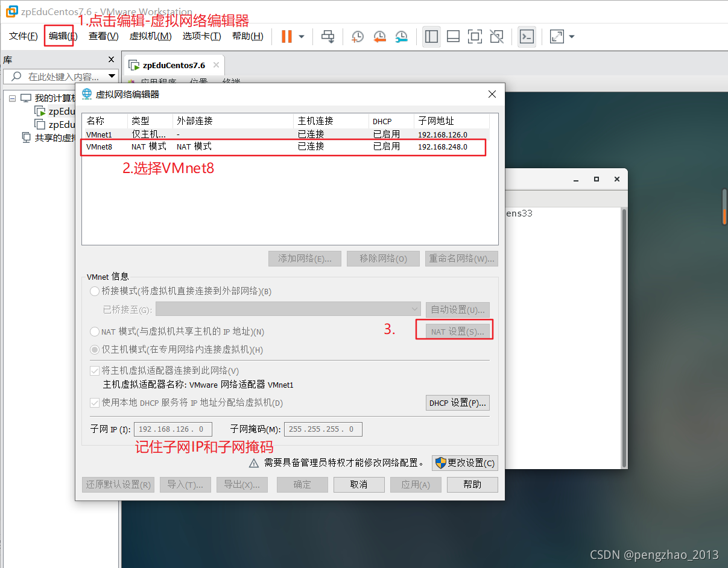Screen dimensions: 728x568
Task: Enter full screen mode icon
Action: coord(475,37)
